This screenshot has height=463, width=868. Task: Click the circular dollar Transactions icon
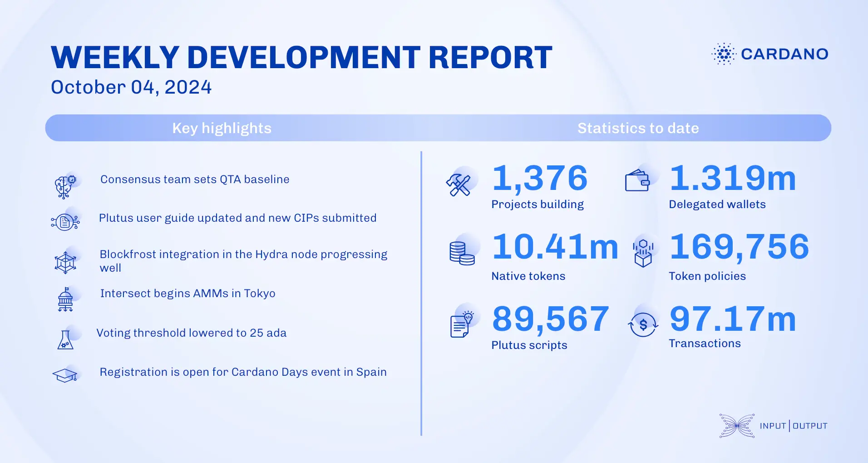pyautogui.click(x=642, y=324)
